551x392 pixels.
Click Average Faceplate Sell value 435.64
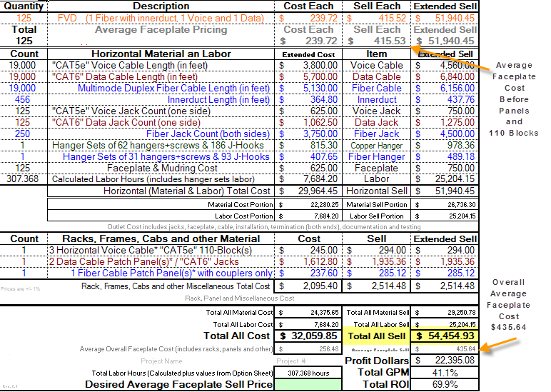click(445, 348)
